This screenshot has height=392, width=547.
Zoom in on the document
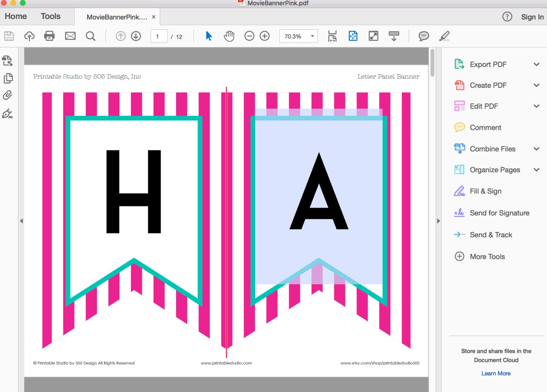click(264, 36)
